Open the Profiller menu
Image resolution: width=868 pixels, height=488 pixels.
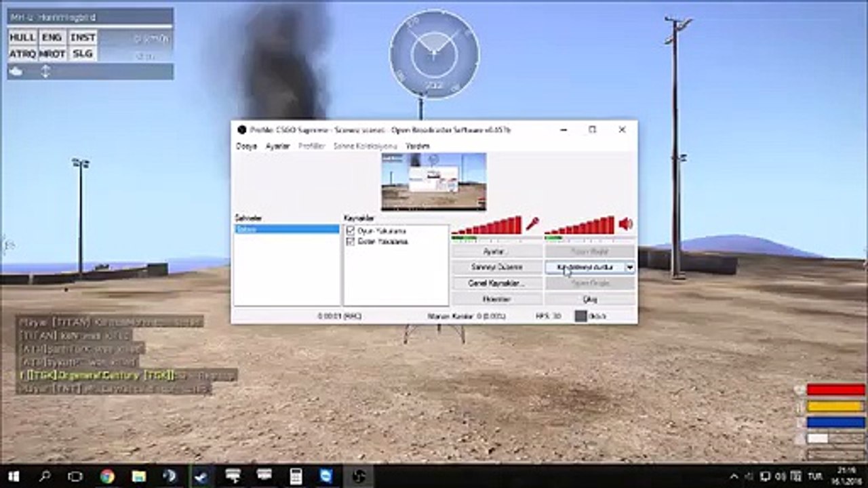point(312,146)
